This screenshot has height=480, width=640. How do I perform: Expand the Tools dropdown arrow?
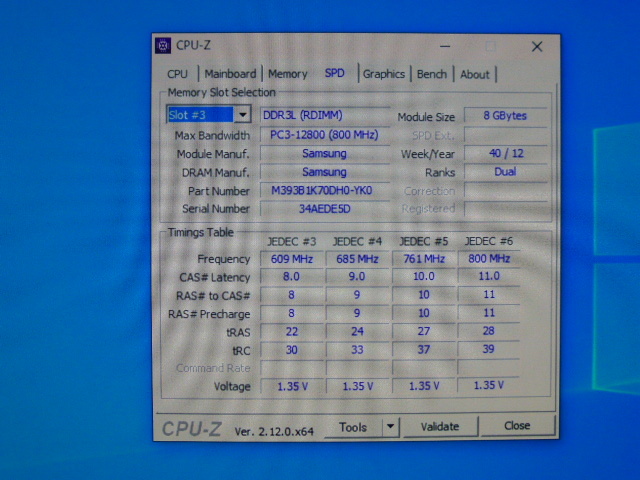click(391, 427)
